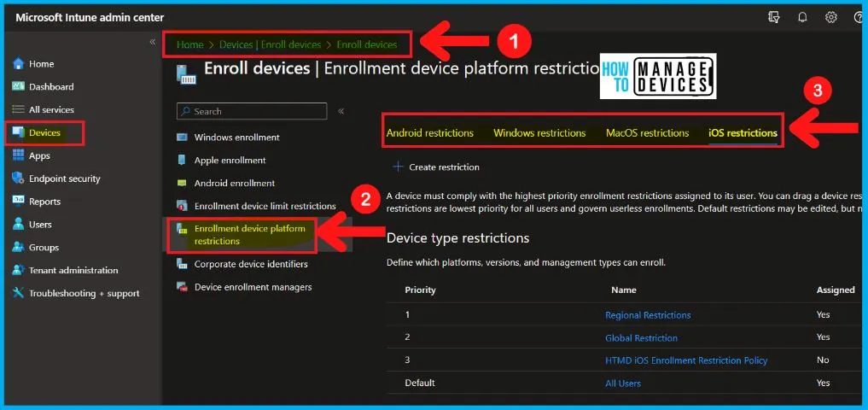Click the Windows enrollment icon
Screen dimensions: 868x410
(x=182, y=138)
